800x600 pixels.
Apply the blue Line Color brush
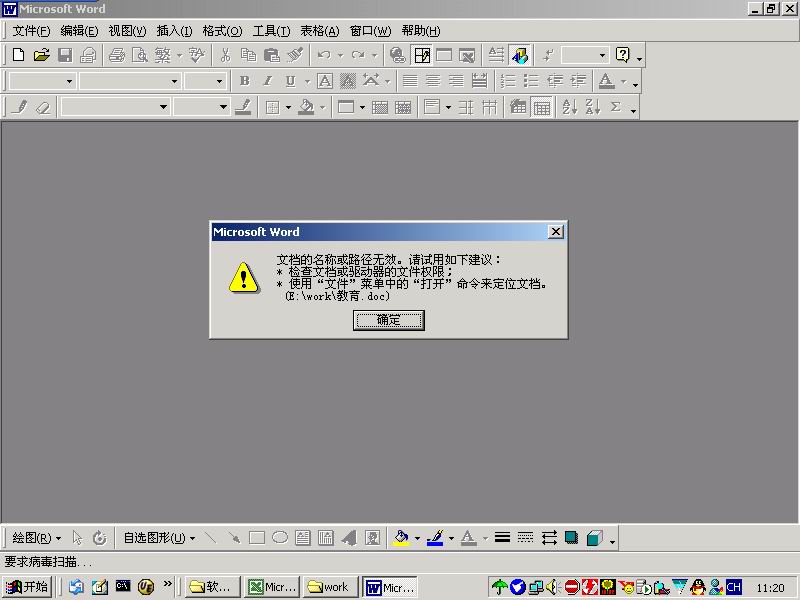coord(435,538)
